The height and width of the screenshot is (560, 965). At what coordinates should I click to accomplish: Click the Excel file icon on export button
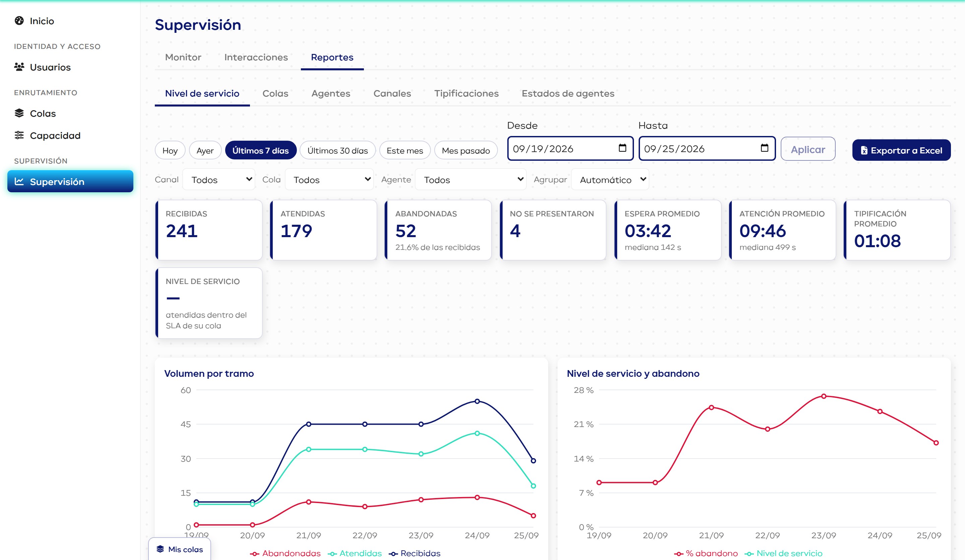tap(864, 150)
